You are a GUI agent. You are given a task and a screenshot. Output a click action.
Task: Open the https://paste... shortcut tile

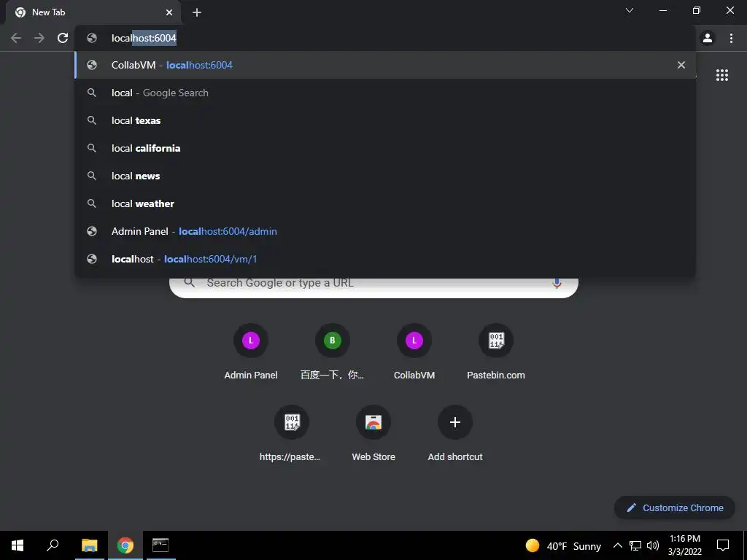[x=292, y=435]
